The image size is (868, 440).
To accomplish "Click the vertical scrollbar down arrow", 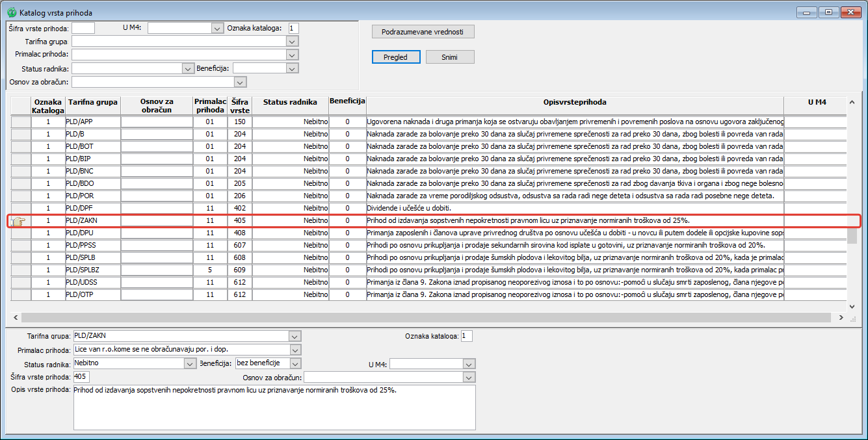I will coord(852,306).
